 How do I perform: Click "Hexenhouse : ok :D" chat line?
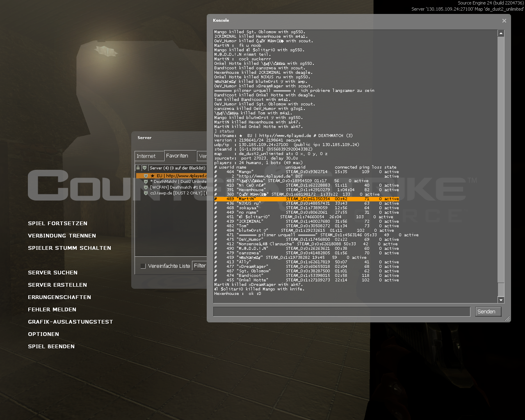pos(237,294)
